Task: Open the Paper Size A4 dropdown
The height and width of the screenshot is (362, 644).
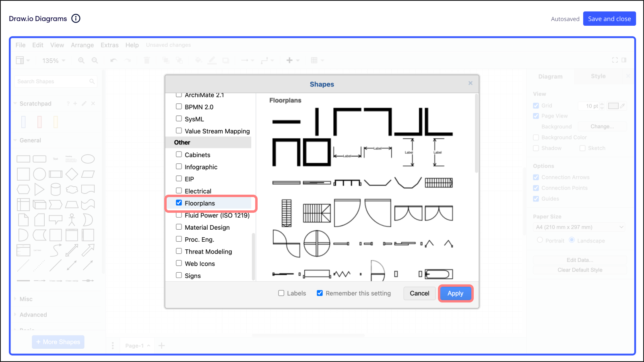Action: (580, 227)
